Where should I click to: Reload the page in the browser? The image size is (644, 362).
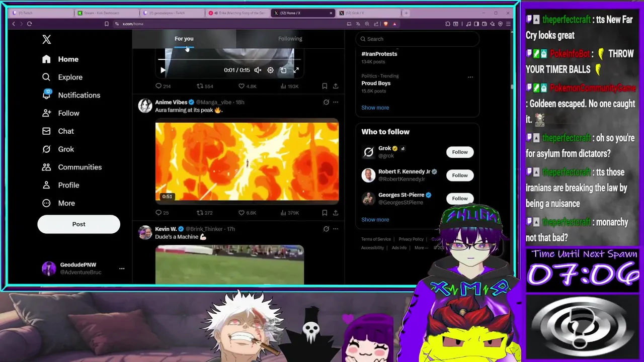click(29, 24)
